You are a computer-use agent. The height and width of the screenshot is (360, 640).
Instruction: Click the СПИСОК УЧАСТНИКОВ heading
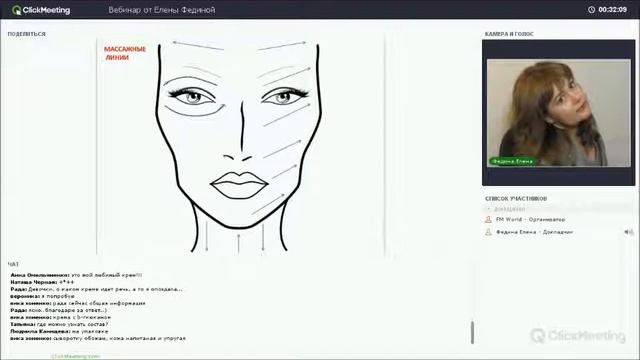tap(516, 198)
